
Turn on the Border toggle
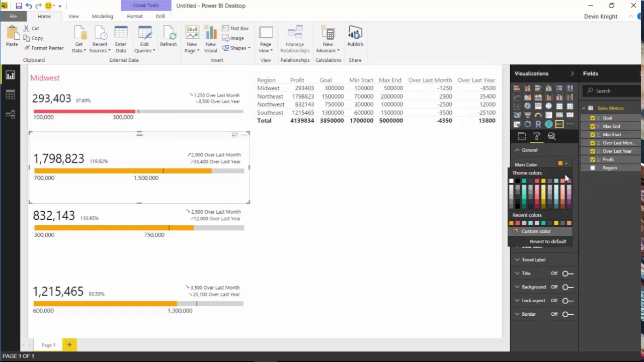(568, 314)
